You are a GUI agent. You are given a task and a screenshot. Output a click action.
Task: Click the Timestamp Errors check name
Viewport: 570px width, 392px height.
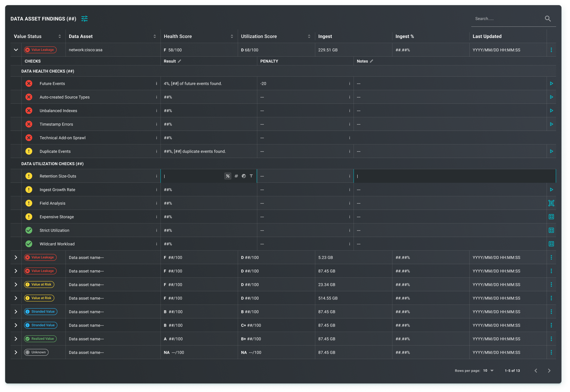[56, 124]
